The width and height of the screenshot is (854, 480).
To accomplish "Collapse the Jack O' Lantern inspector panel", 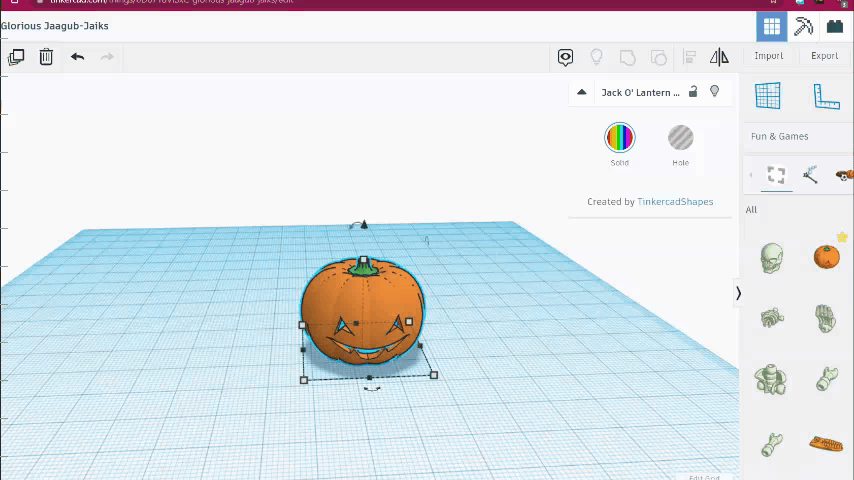I will (581, 92).
